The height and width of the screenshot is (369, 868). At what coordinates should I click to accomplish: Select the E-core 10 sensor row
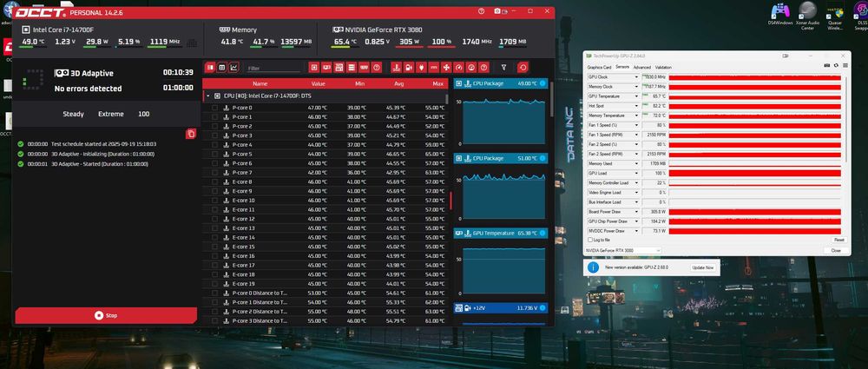click(325, 201)
